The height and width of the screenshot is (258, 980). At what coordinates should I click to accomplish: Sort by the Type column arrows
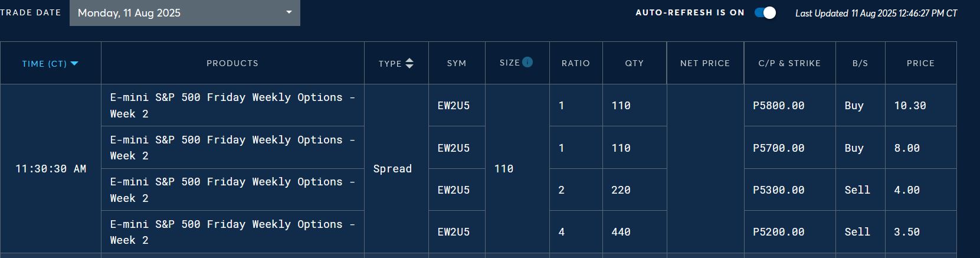click(409, 63)
